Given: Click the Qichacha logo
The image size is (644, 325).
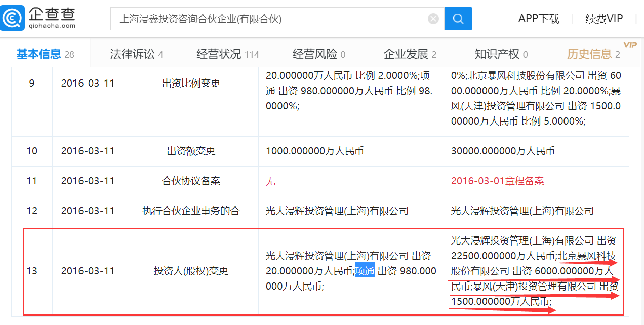Looking at the screenshot, I should tap(39, 19).
